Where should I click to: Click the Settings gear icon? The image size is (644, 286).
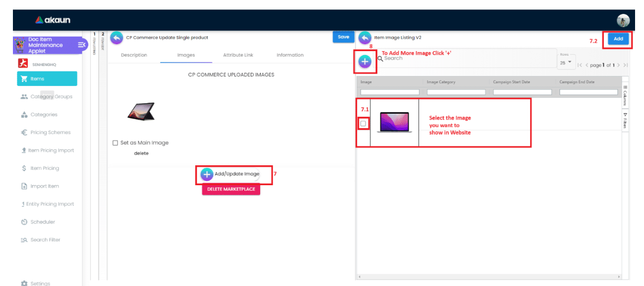(24, 284)
